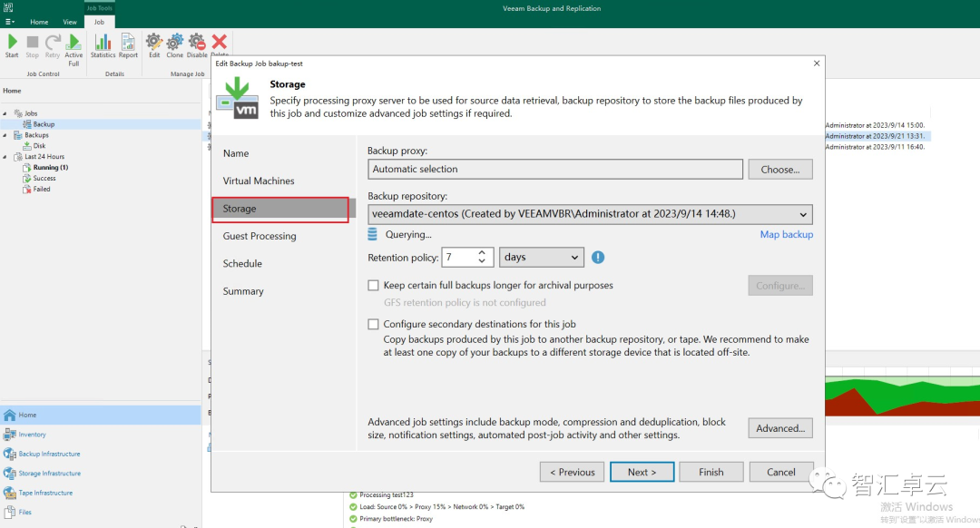
Task: Collapse the Backups tree expander
Action: click(5, 135)
